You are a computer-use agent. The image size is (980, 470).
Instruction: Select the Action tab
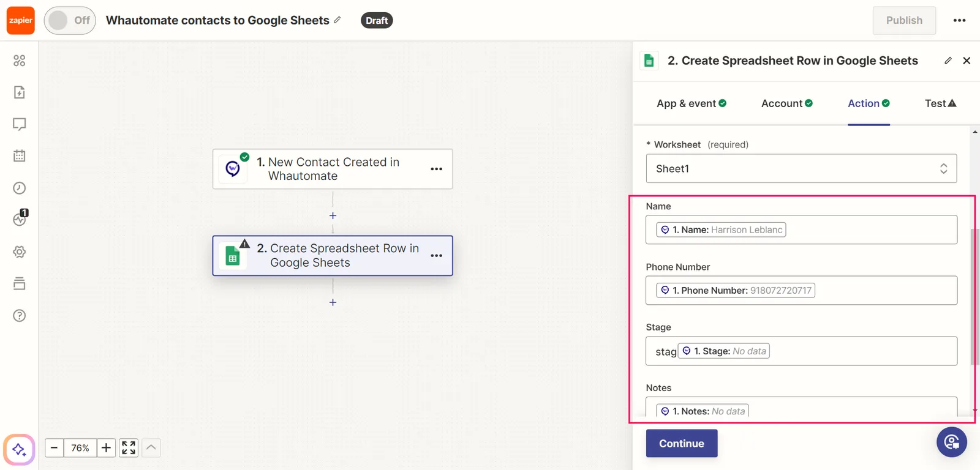click(x=869, y=103)
